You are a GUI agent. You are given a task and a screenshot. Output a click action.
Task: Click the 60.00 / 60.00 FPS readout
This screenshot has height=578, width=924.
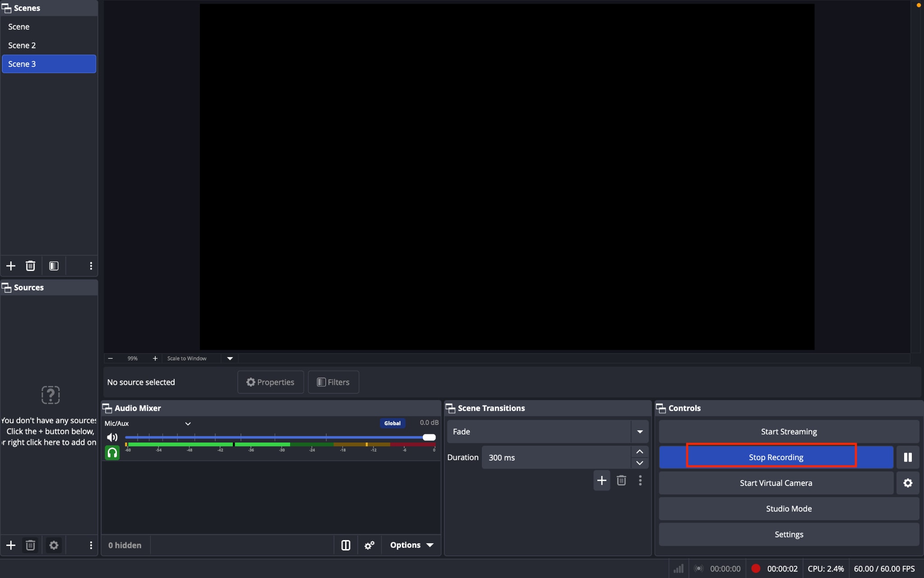(x=884, y=569)
